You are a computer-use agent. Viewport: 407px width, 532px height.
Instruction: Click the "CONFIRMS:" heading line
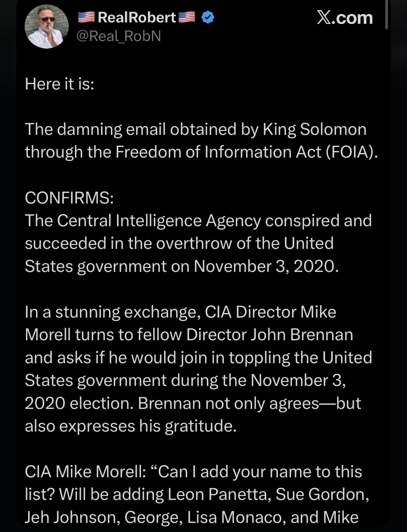point(69,197)
